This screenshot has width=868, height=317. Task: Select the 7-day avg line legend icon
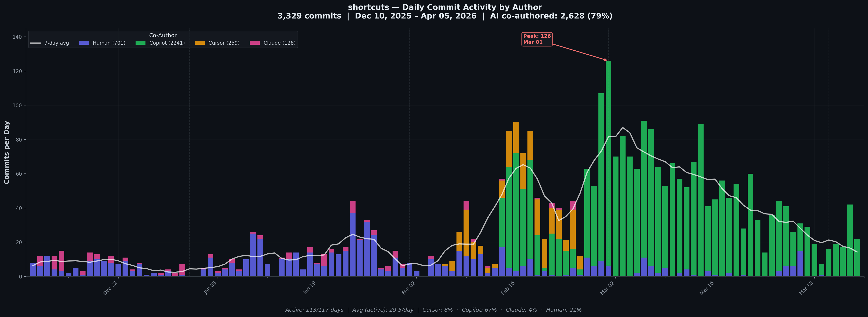[36, 43]
